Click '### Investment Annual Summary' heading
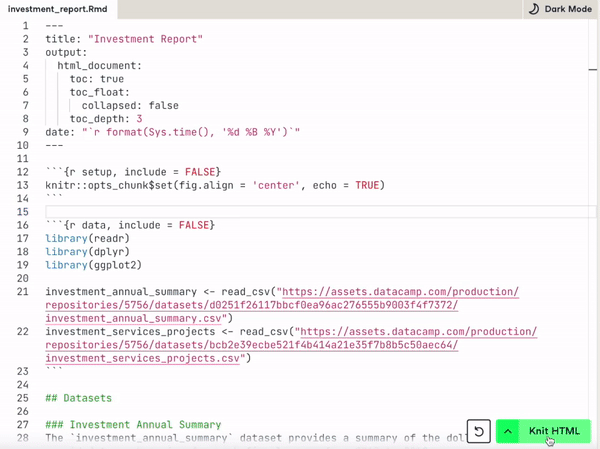This screenshot has width=600, height=449. [x=133, y=425]
